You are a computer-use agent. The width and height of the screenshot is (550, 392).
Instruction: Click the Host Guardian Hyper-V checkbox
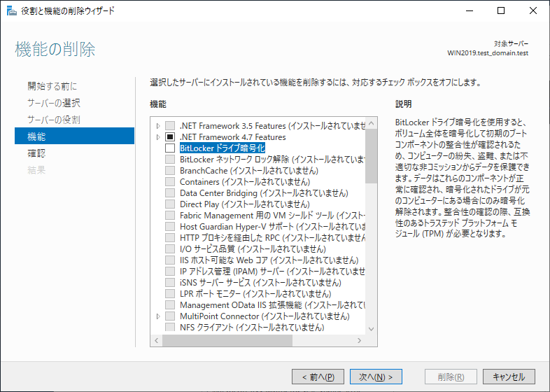[170, 227]
